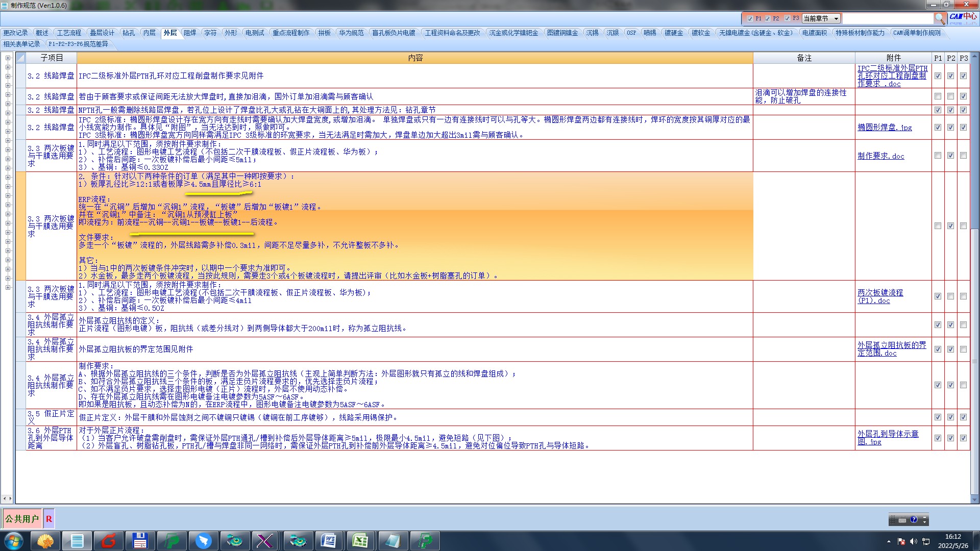This screenshot has height=551, width=980.
Task: Switch to the 阻焊 tab
Action: click(x=190, y=33)
